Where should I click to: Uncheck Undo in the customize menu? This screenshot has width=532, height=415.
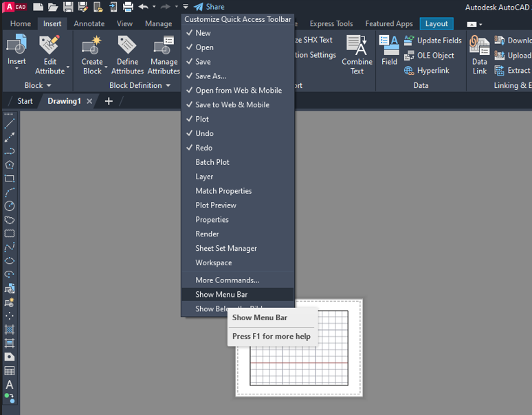click(x=238, y=133)
